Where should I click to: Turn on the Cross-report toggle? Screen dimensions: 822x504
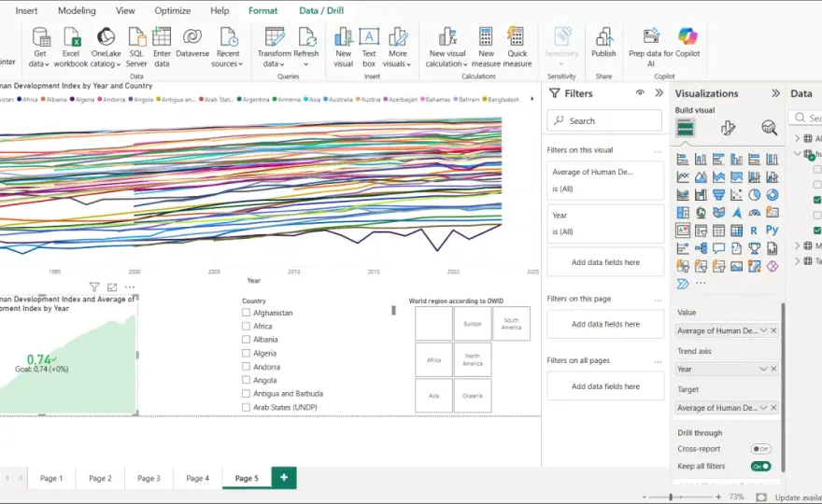pyautogui.click(x=760, y=449)
